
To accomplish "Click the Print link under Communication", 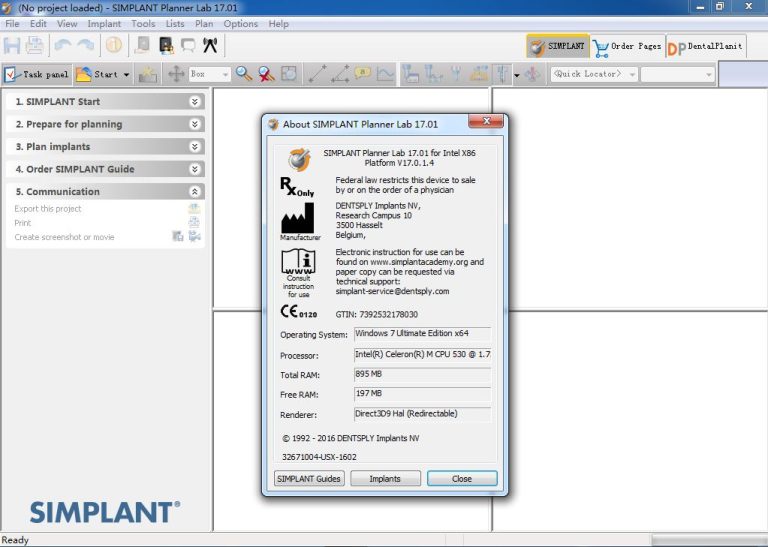I will coord(23,223).
